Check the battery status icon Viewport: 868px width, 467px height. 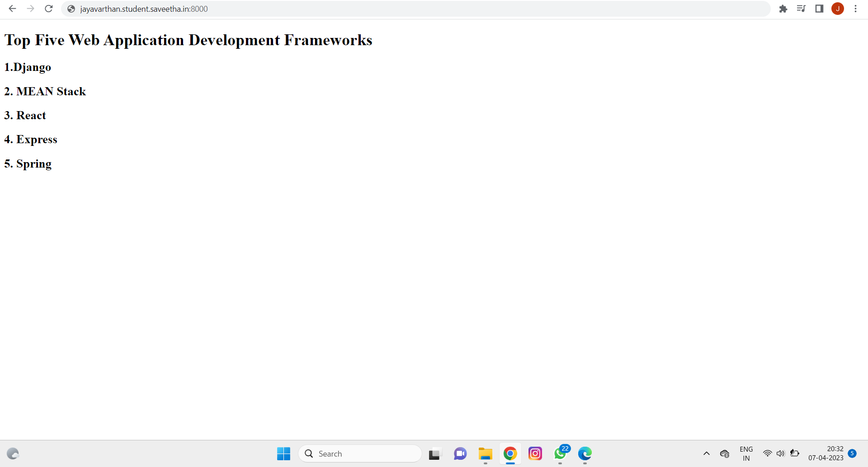[795, 453]
